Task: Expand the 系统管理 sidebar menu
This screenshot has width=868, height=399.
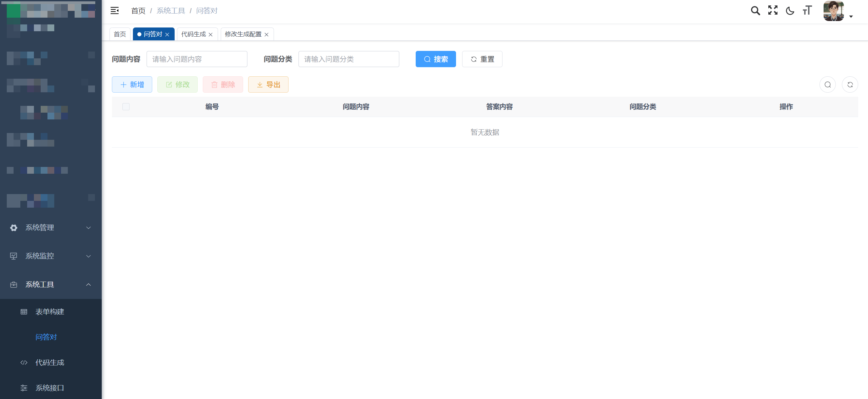Action: pos(50,228)
